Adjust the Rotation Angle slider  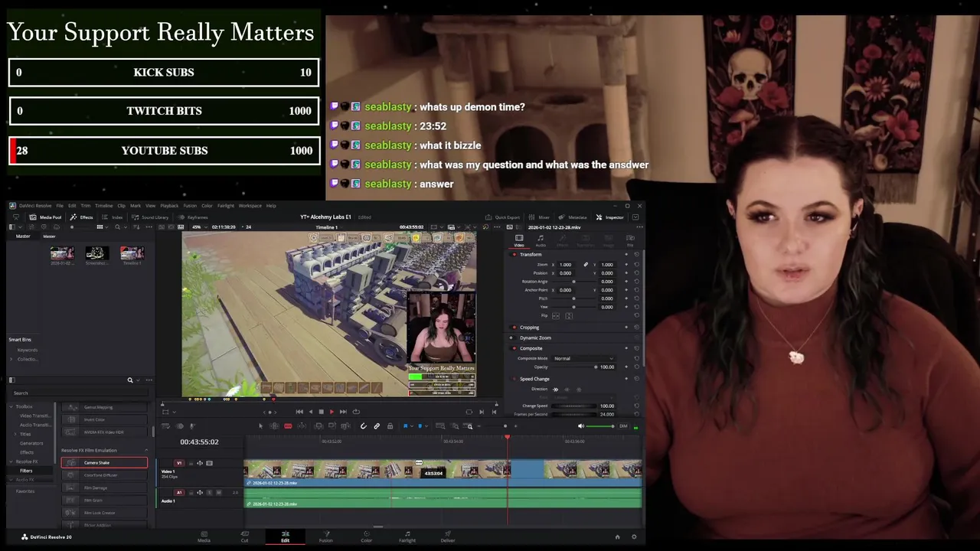tap(573, 282)
